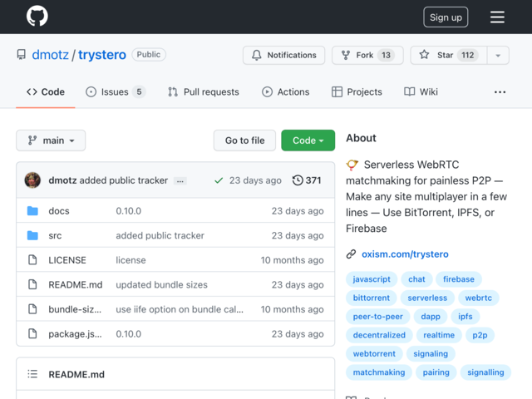Open README.md in the file list
The width and height of the screenshot is (532, 399).
point(76,284)
